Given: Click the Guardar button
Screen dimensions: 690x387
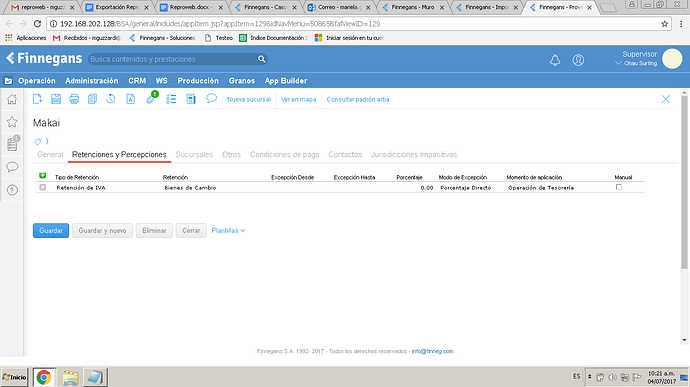Looking at the screenshot, I should [51, 230].
